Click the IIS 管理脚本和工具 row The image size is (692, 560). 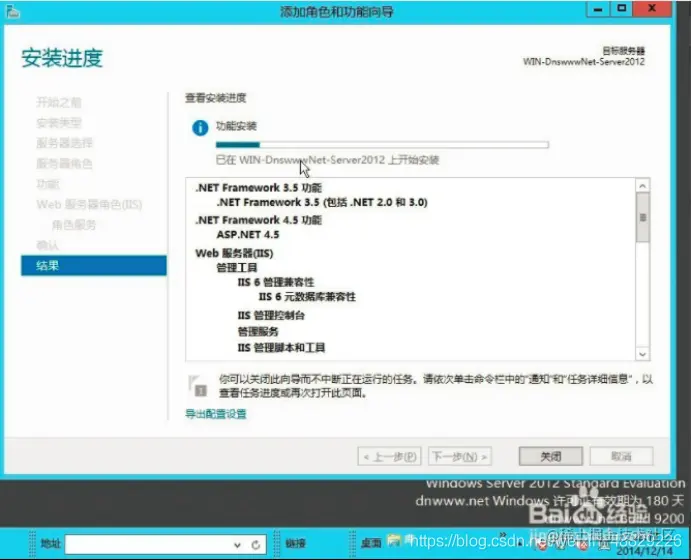(282, 348)
